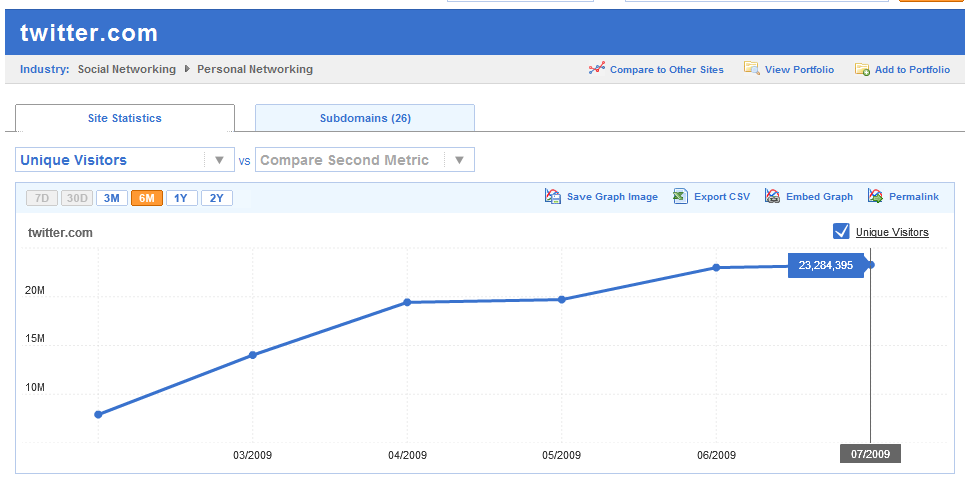
Task: Click the Embed Graph link
Action: click(x=819, y=197)
